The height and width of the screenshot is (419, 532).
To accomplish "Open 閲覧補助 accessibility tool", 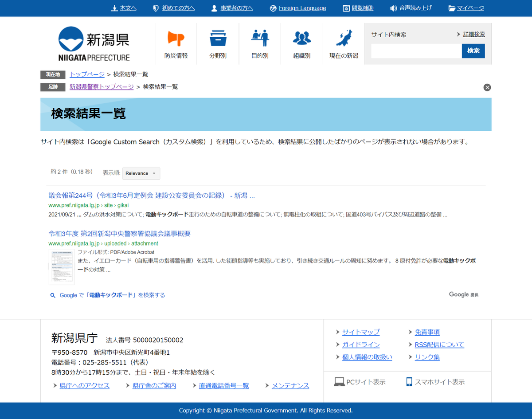I will point(363,8).
